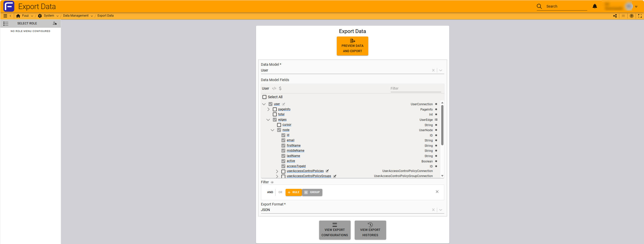Open the Export Format dropdown
Viewport: 644px width, 244px height.
(440, 210)
